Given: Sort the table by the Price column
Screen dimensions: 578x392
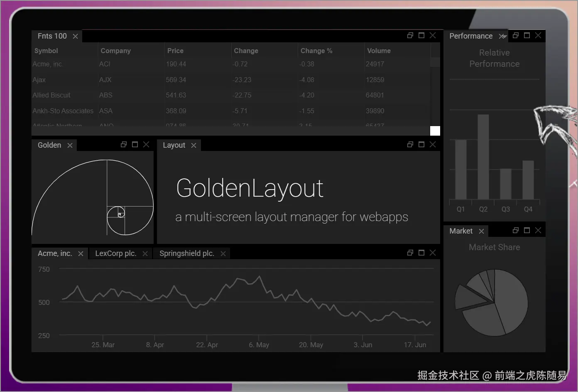Looking at the screenshot, I should 175,50.
